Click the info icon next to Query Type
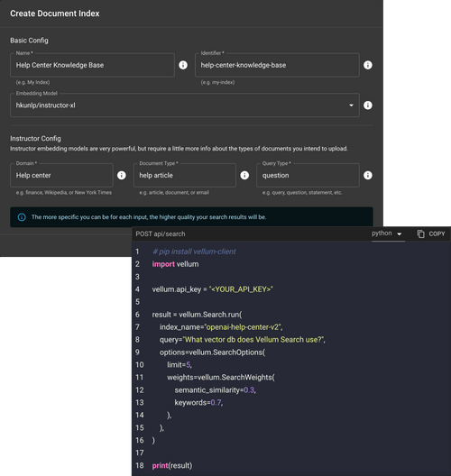Screen dimensions: 451x476 368,175
